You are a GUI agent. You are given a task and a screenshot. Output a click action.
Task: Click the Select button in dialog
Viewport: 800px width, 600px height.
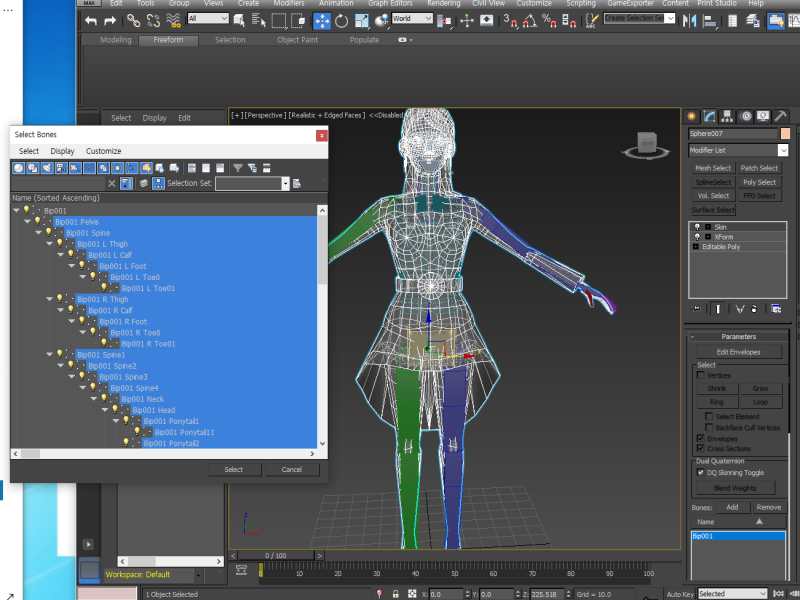pos(233,469)
